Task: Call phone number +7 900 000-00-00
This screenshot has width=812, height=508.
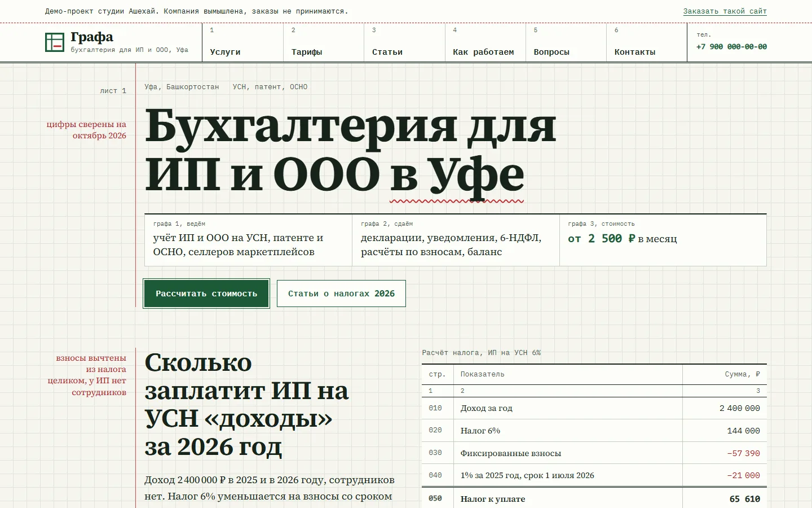Action: (731, 47)
